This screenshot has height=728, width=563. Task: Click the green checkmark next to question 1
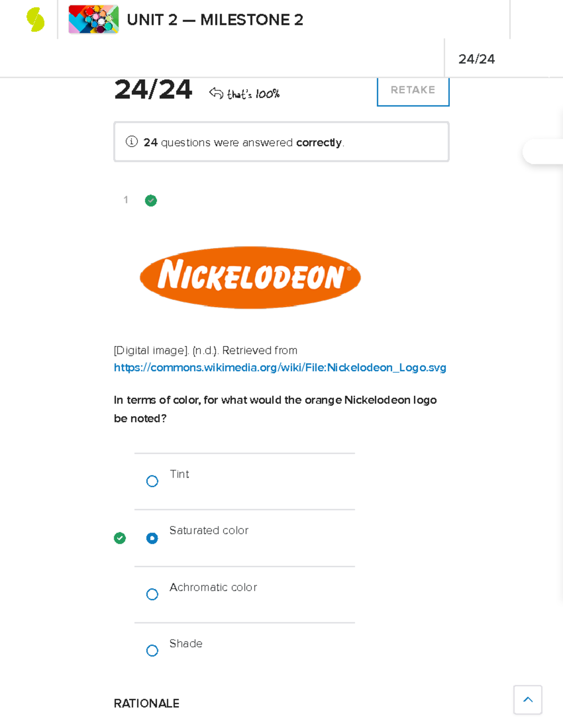[151, 201]
